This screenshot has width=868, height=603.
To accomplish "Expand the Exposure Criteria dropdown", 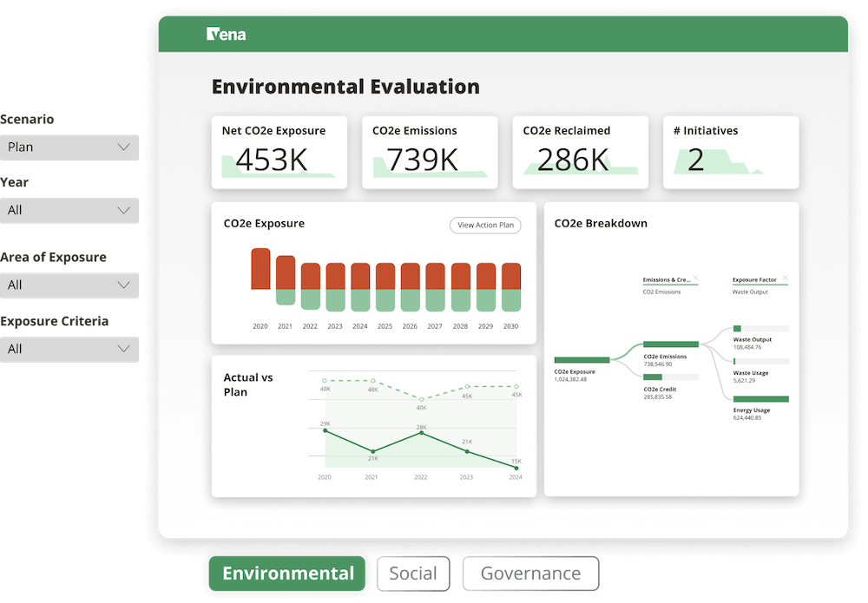I will 69,349.
